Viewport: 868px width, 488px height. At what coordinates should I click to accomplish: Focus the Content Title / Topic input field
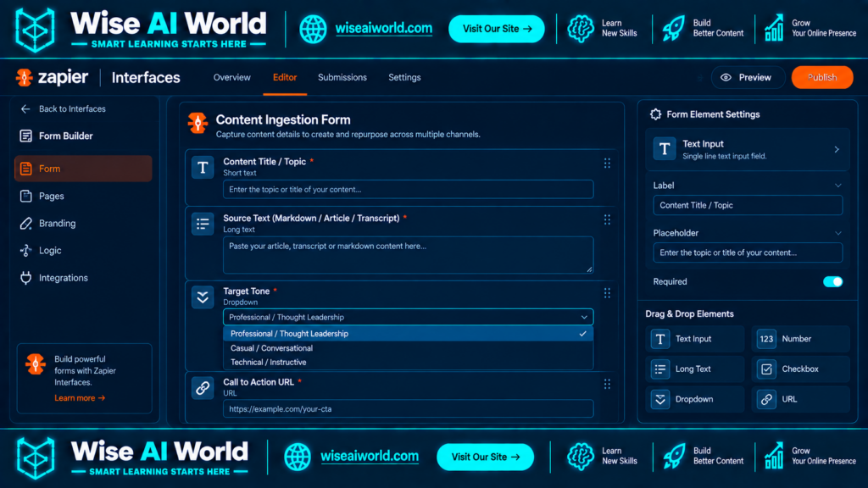point(408,189)
